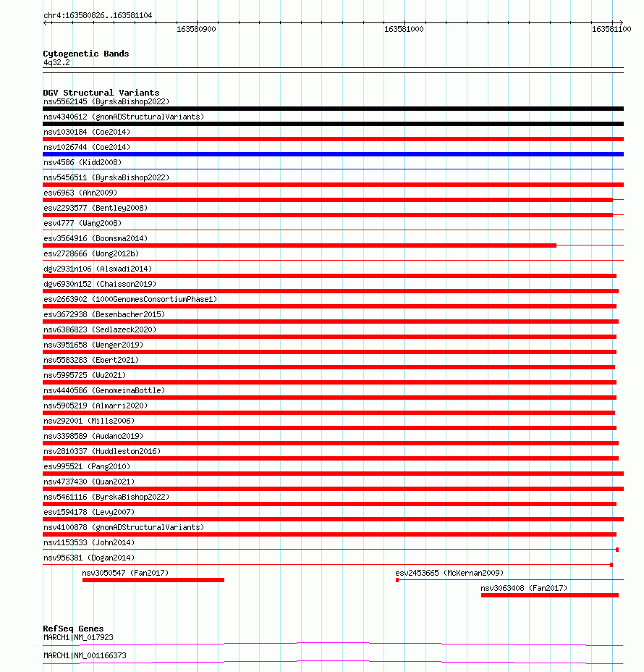Click end marker square on nsv1153533 line

617,550
